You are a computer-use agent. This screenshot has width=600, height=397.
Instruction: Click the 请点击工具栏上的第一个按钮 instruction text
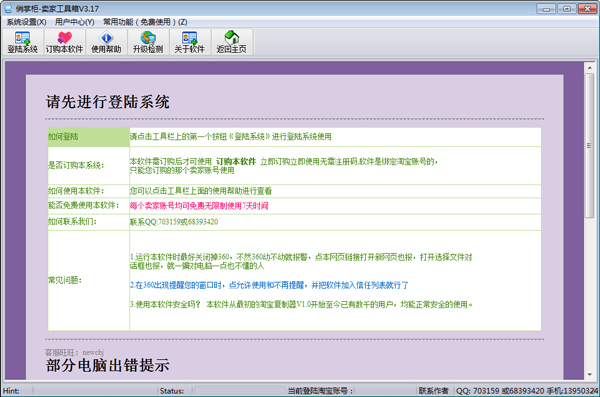(230, 137)
